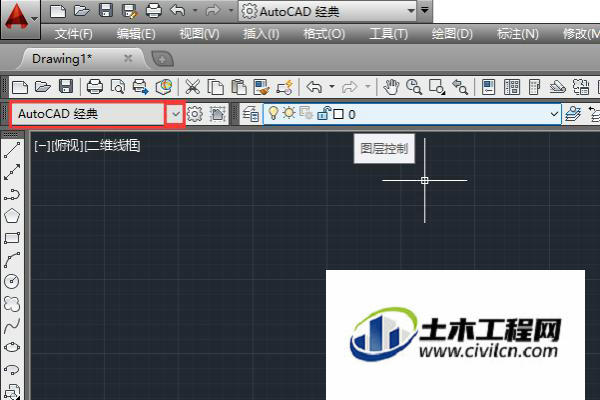Open the quick access Redo history dropdown
This screenshot has width=600, height=400.
[x=231, y=11]
